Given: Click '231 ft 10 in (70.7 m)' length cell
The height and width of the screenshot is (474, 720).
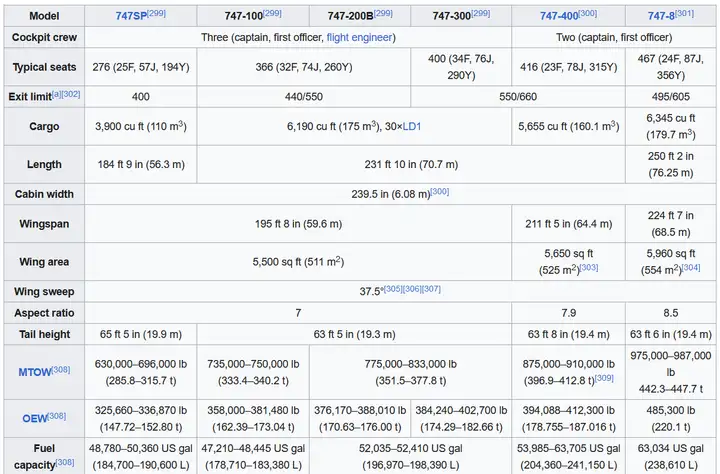Looking at the screenshot, I should pos(411,164).
